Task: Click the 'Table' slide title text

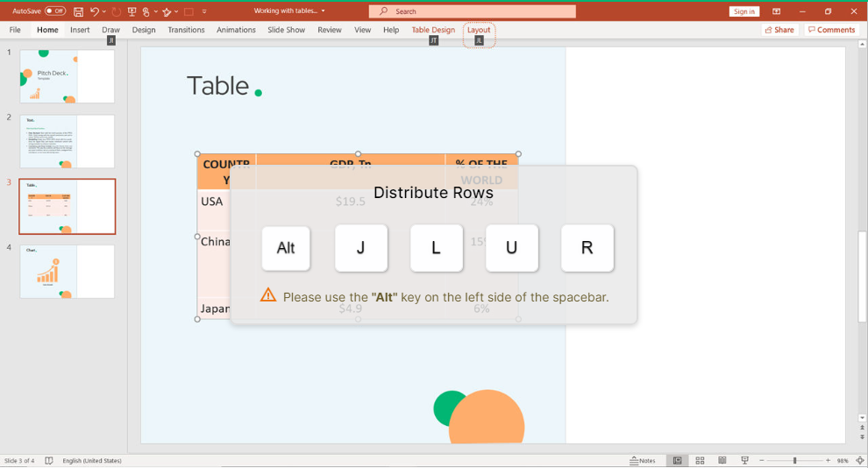Action: pyautogui.click(x=218, y=86)
